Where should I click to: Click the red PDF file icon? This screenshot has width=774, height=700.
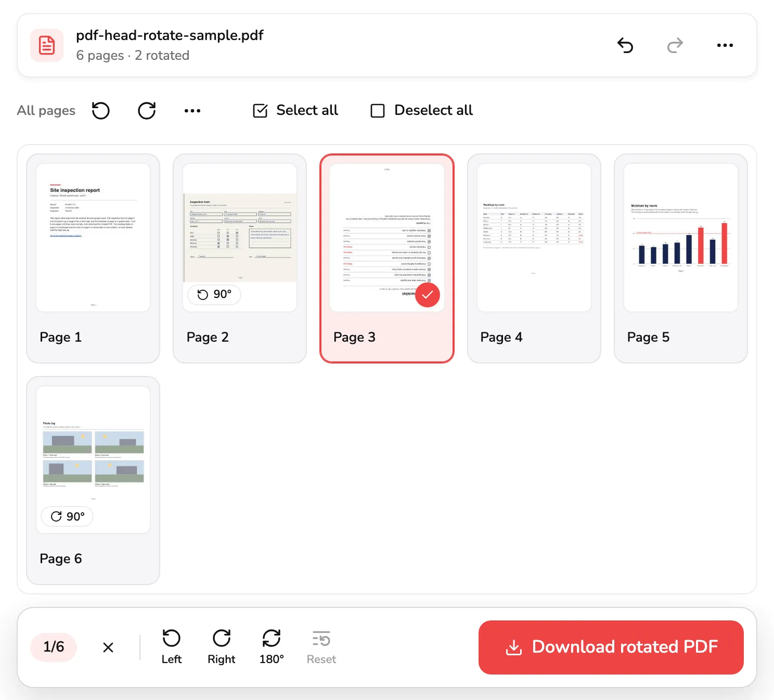pyautogui.click(x=47, y=45)
